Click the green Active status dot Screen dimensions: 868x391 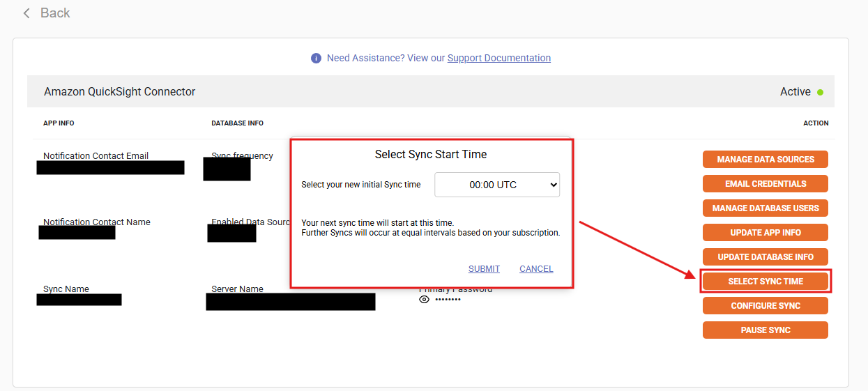click(820, 92)
